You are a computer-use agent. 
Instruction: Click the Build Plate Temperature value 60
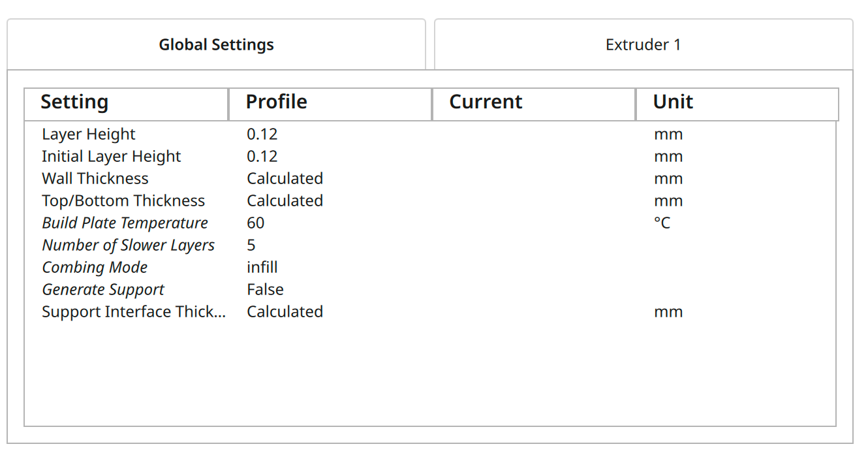click(256, 223)
